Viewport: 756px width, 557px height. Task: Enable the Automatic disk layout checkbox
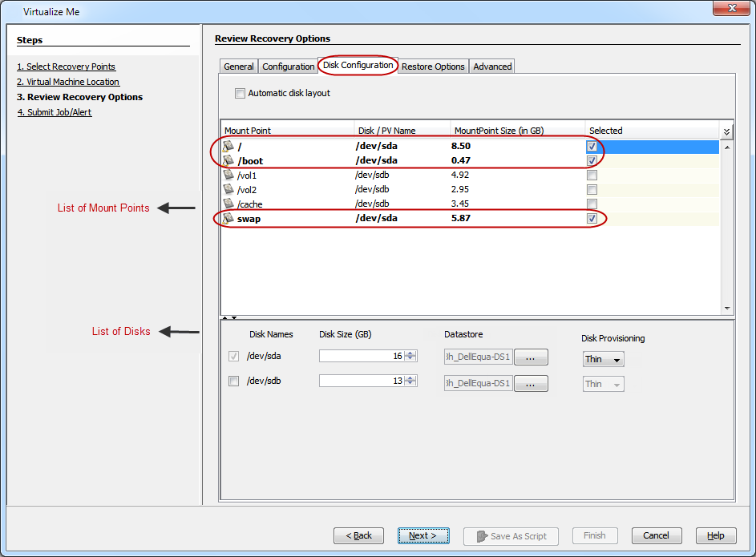(x=240, y=94)
